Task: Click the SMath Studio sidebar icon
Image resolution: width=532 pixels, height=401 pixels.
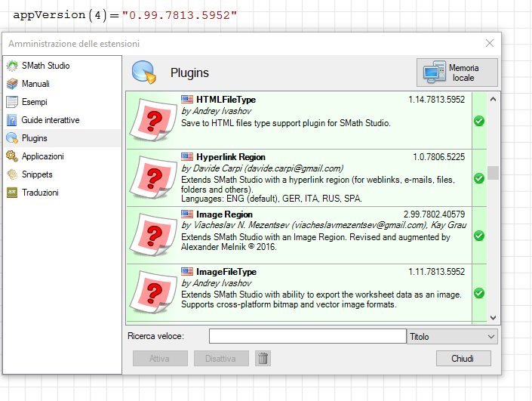Action: 12,66
